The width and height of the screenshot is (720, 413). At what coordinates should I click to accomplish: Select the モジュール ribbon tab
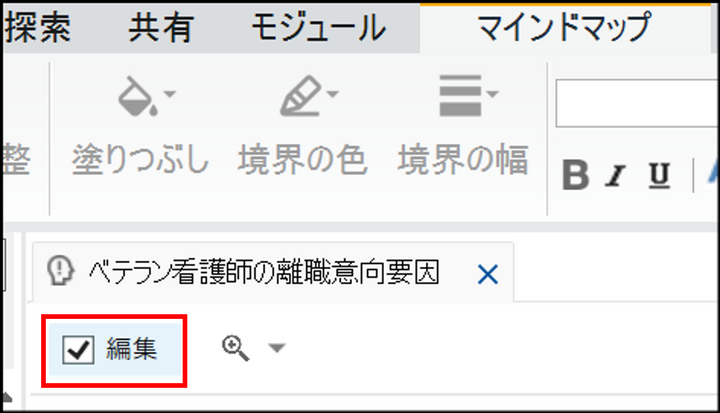318,28
